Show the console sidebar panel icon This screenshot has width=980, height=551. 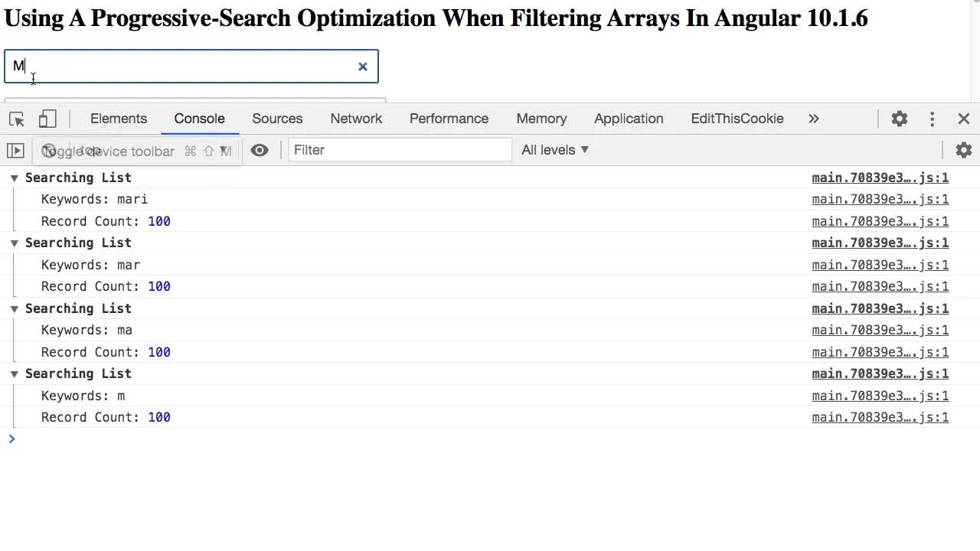15,151
